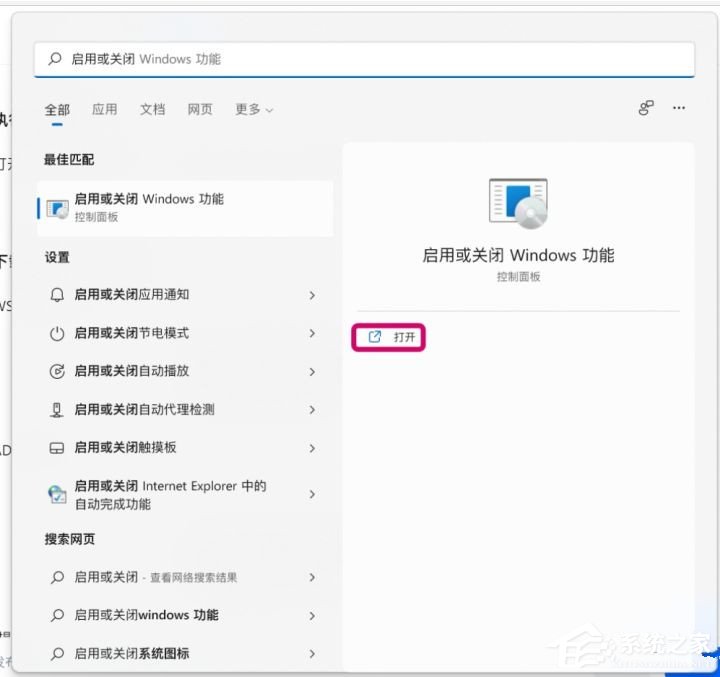Screen dimensions: 720x677
Task: Open 启用或关闭自动代理检测 setting
Action: click(183, 409)
